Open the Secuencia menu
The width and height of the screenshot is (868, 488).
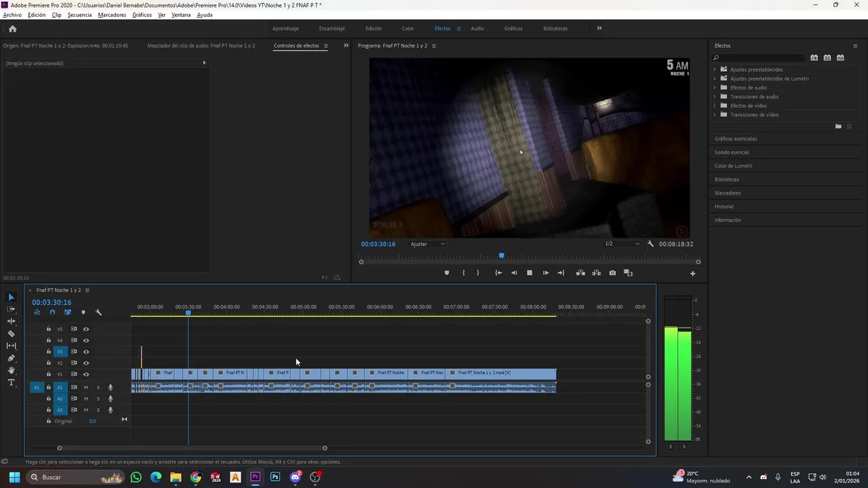click(80, 15)
